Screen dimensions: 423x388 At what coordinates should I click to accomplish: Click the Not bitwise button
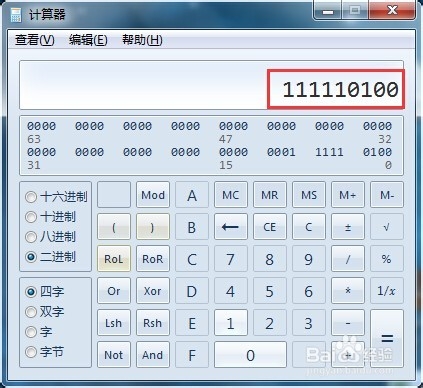114,355
